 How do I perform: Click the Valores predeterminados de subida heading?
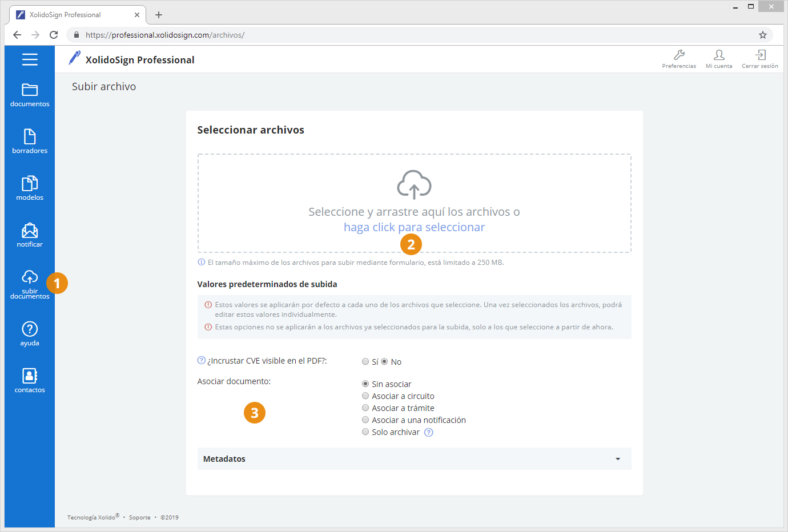tap(267, 284)
